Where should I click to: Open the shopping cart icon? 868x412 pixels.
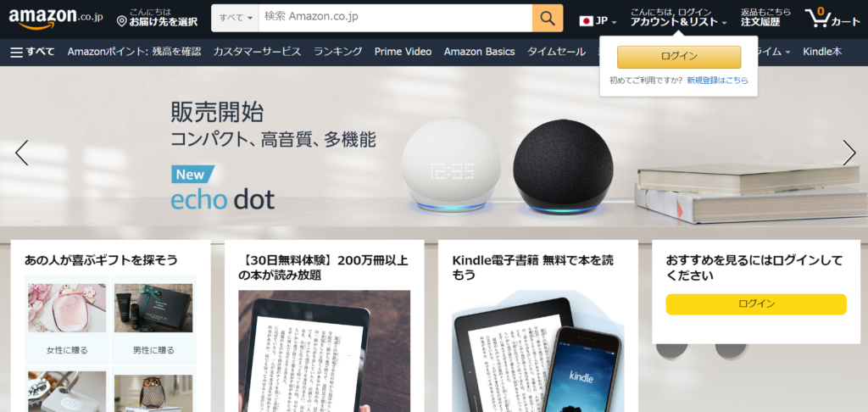832,19
